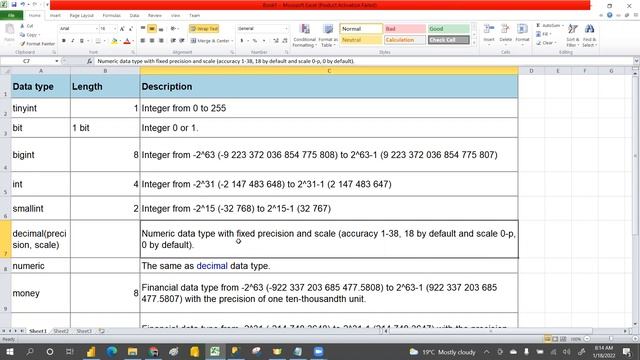The height and width of the screenshot is (360, 640).
Task: Apply Accounting Number Format
Action: click(243, 41)
